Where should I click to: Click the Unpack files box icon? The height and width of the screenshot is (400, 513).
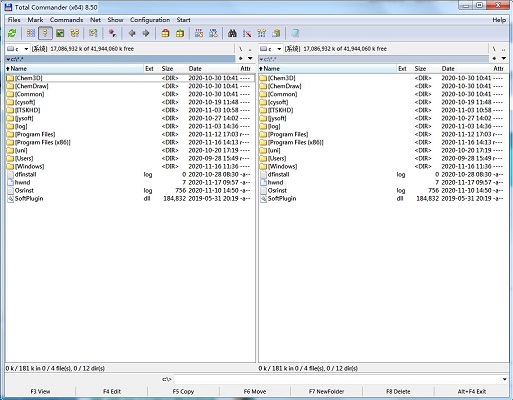click(180, 33)
